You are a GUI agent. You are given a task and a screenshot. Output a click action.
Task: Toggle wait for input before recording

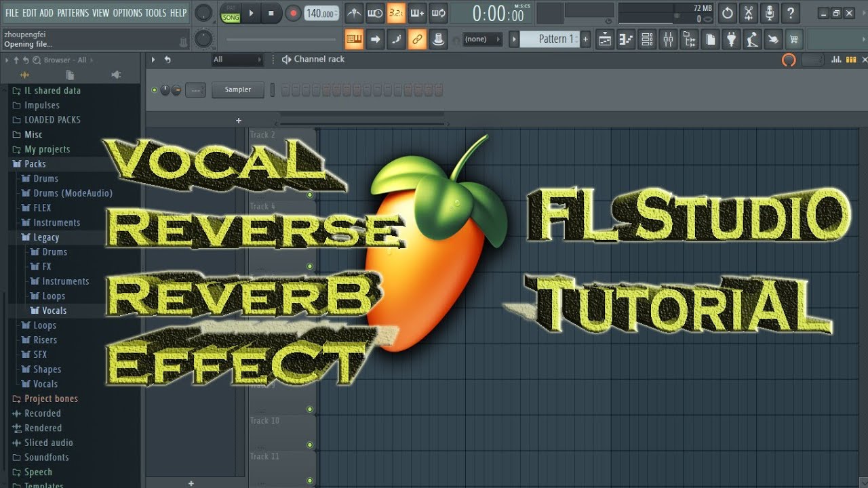[375, 13]
